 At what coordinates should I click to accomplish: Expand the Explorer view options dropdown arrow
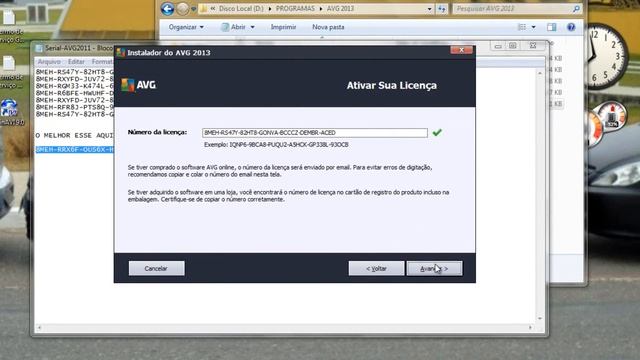(x=533, y=27)
